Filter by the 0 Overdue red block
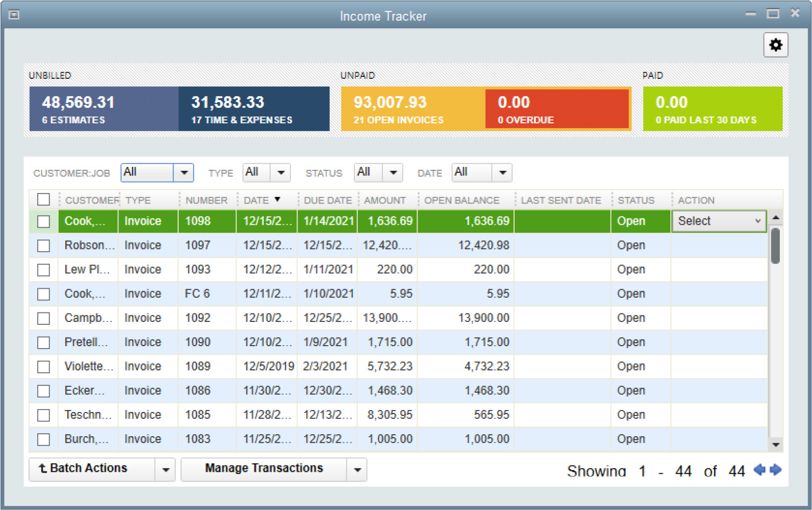 click(x=557, y=109)
